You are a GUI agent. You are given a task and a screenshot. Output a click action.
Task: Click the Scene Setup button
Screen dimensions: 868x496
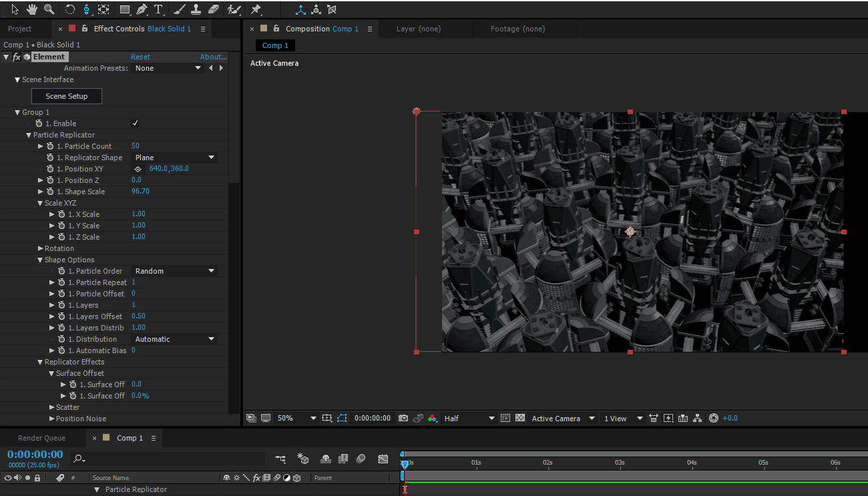[67, 96]
